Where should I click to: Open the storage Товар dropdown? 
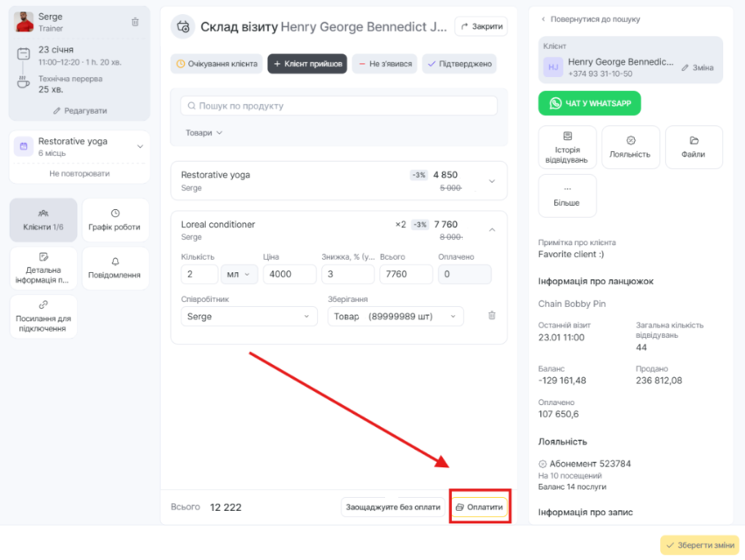pos(395,316)
